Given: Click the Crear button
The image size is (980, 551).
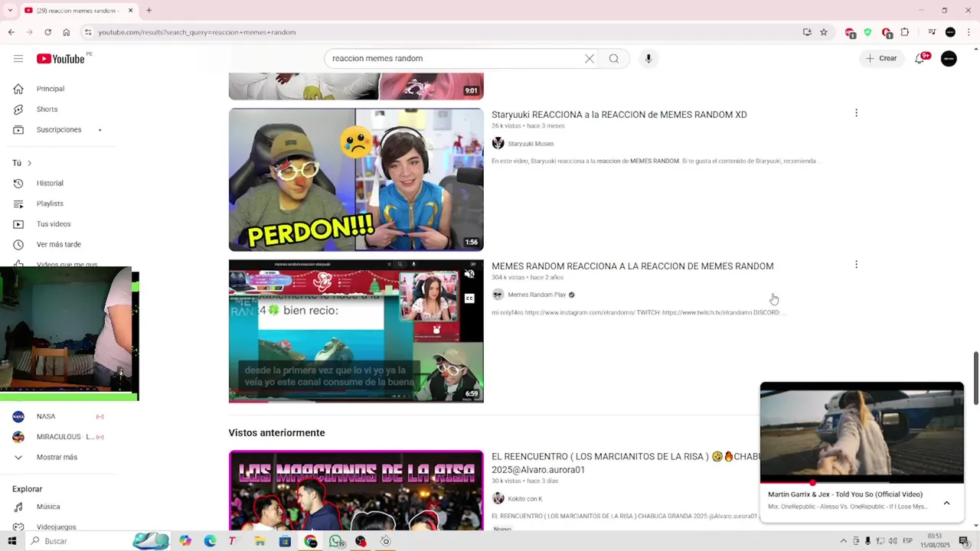Looking at the screenshot, I should click(880, 59).
